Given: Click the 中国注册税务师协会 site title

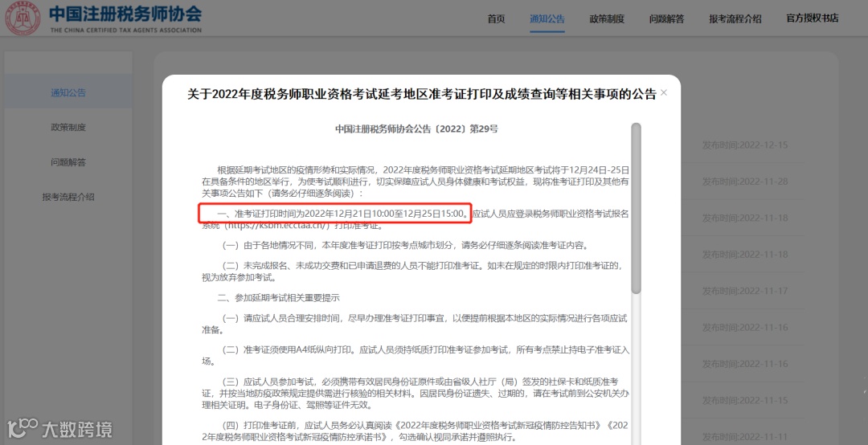Looking at the screenshot, I should pos(125,14).
